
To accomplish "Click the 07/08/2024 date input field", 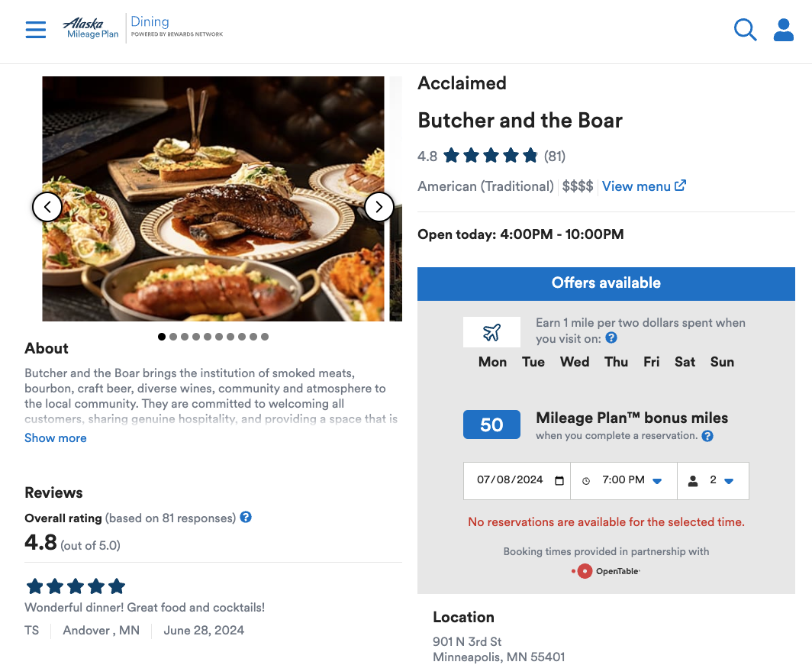I will coord(510,480).
